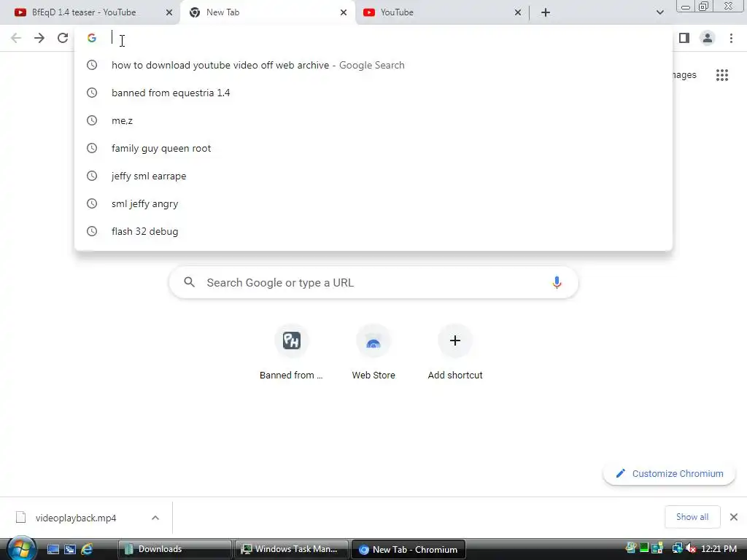Screen dimensions: 747x560
Task: Open the Banned from shortcut tile
Action: (291, 352)
